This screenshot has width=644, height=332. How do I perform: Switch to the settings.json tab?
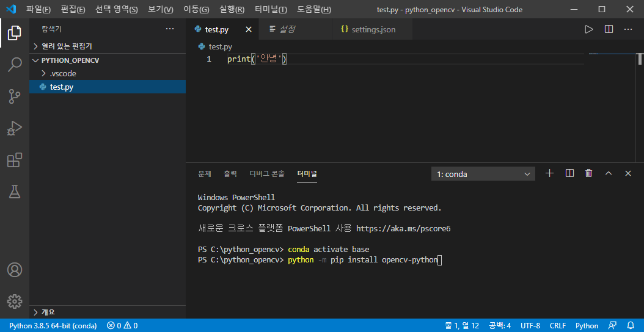[x=371, y=29]
